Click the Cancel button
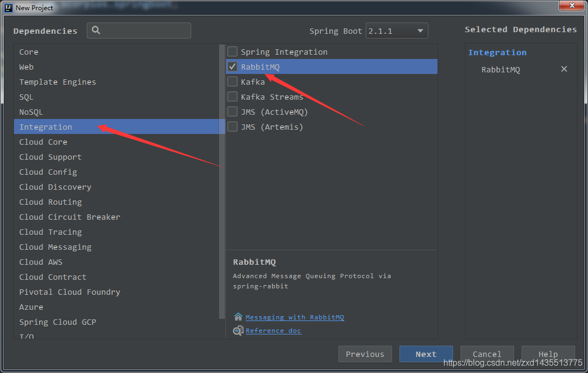Image resolution: width=588 pixels, height=373 pixels. tap(487, 354)
